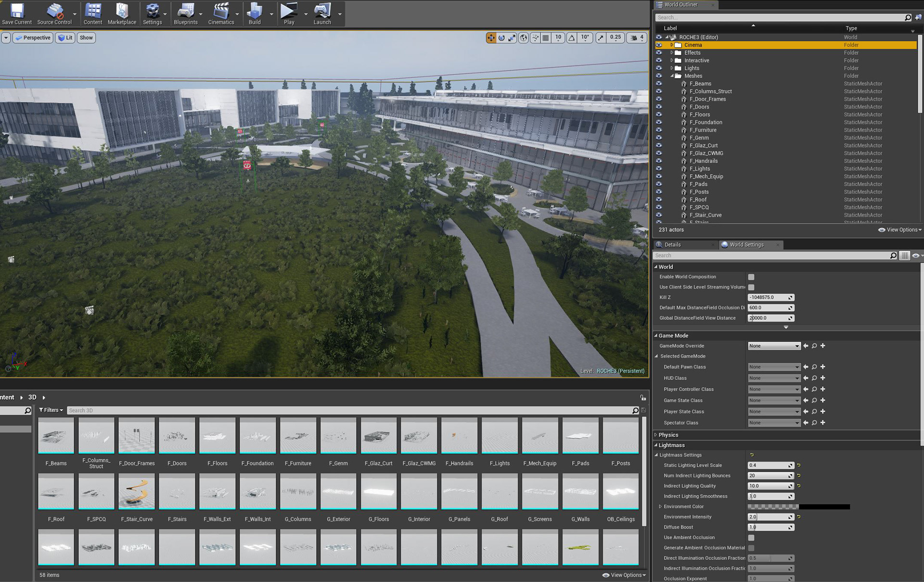Image resolution: width=924 pixels, height=582 pixels.
Task: Click the Blueprints toolbar icon
Action: point(185,13)
